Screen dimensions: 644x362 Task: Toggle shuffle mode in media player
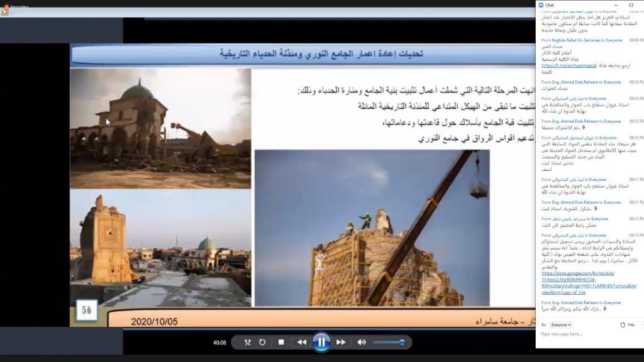pos(247,343)
